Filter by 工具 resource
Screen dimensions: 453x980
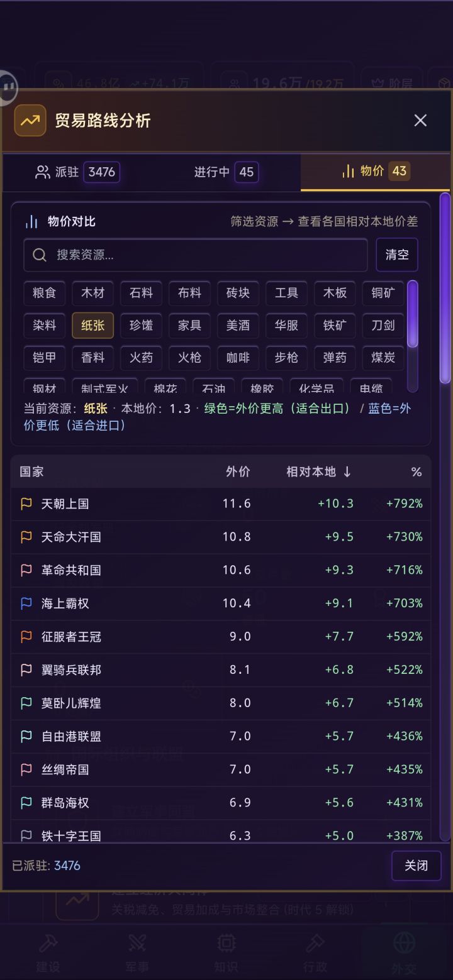287,293
